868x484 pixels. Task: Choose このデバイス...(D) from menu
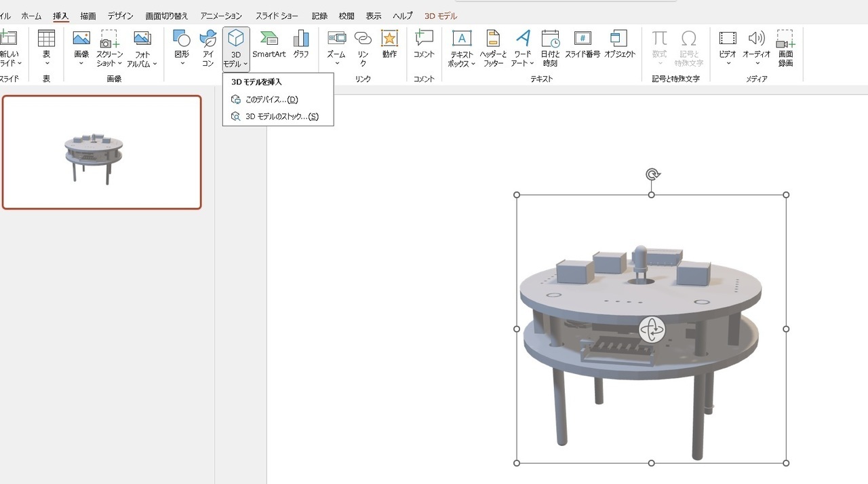278,99
